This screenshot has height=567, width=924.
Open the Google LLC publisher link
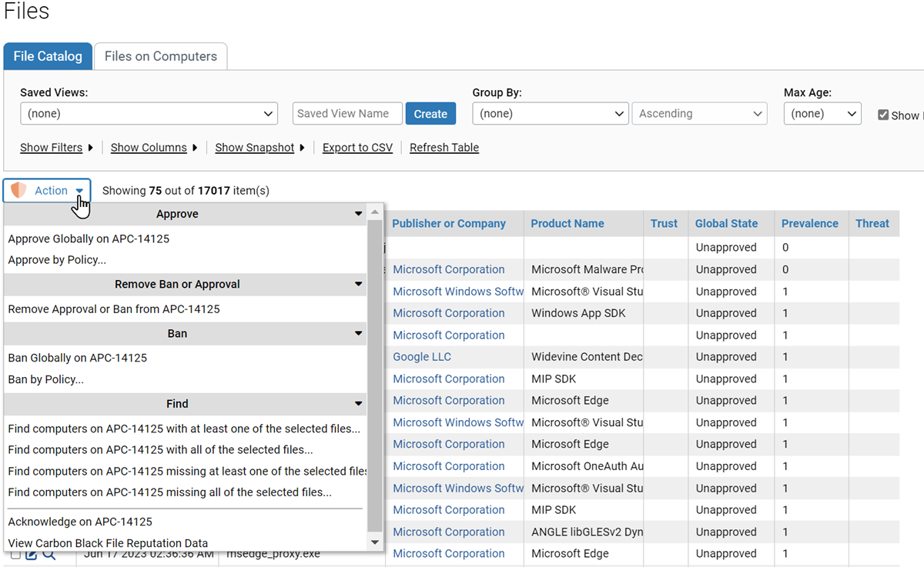421,356
